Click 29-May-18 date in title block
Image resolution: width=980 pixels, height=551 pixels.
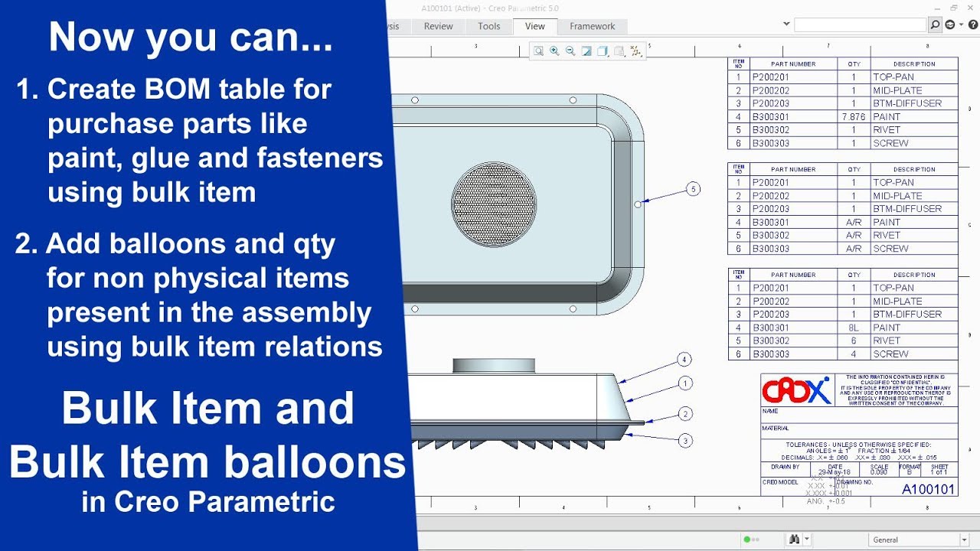(x=835, y=472)
